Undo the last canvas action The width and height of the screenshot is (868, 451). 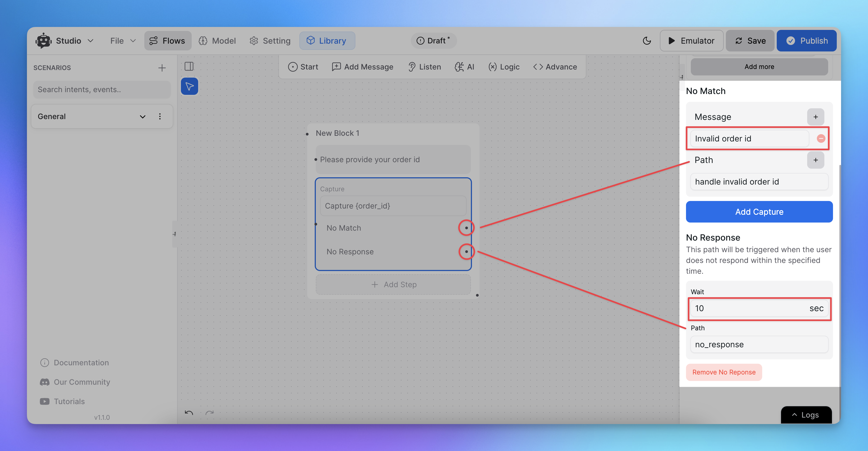click(189, 413)
